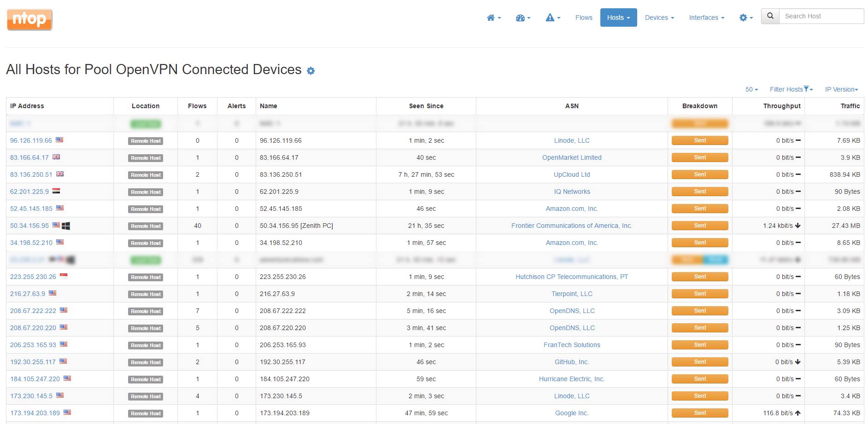Click the Sent breakdown bar for Google Inc. row
The height and width of the screenshot is (424, 868).
pyautogui.click(x=699, y=412)
